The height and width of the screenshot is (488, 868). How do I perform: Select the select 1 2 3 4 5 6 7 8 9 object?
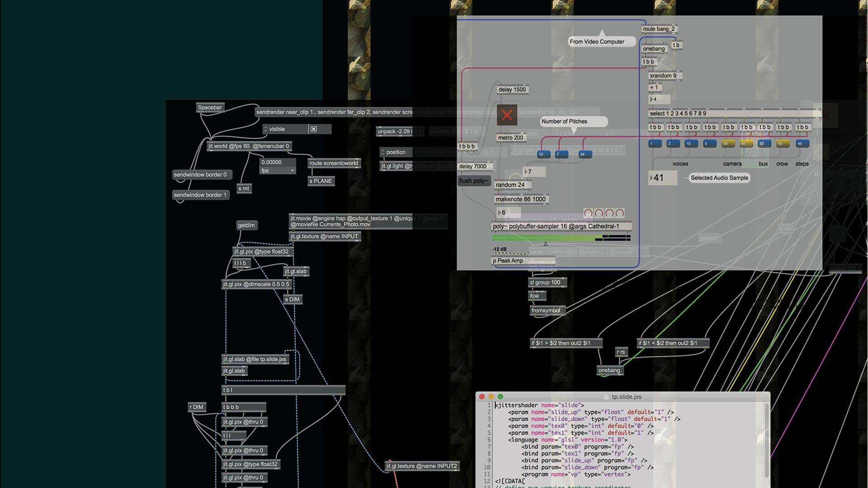click(x=734, y=113)
